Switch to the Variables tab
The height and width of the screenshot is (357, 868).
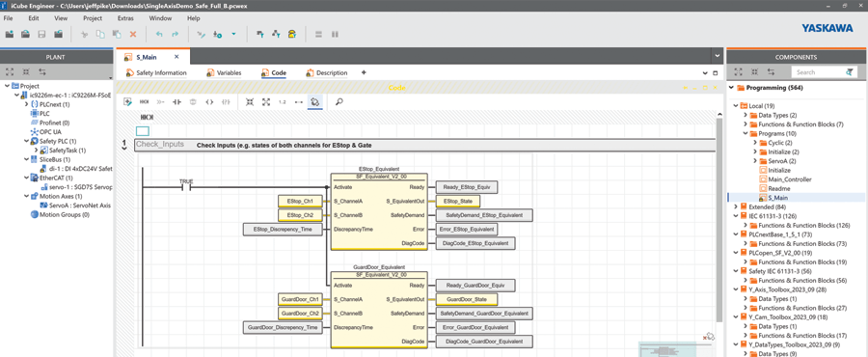[223, 72]
